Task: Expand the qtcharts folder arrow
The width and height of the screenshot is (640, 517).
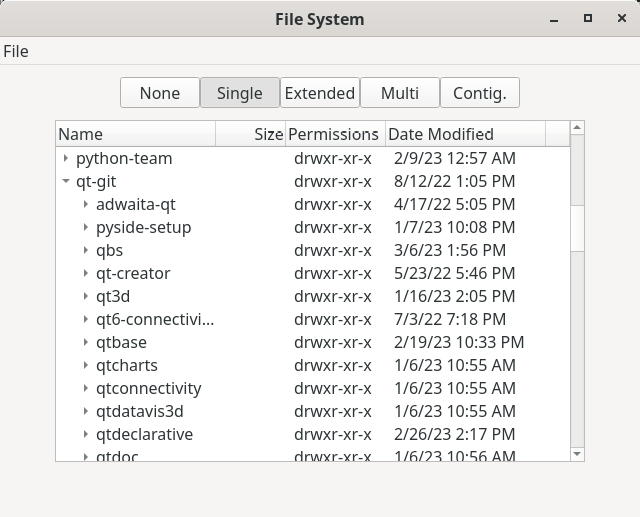Action: coord(86,365)
